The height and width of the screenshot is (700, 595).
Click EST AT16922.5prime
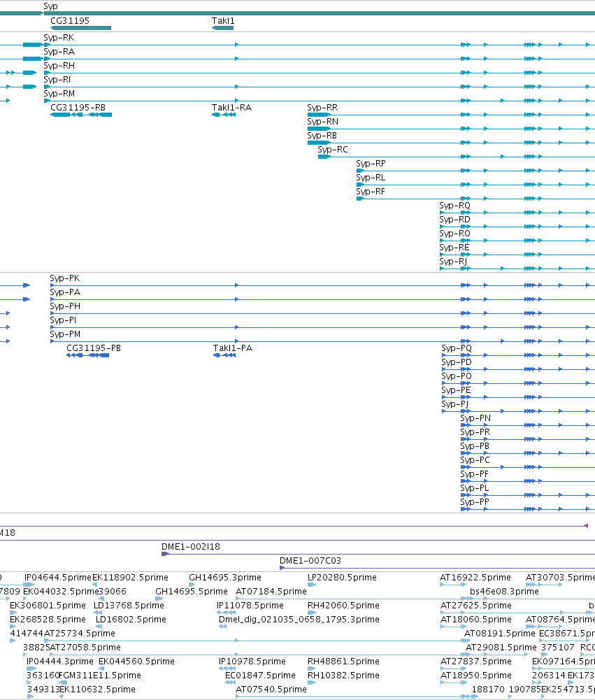(475, 577)
